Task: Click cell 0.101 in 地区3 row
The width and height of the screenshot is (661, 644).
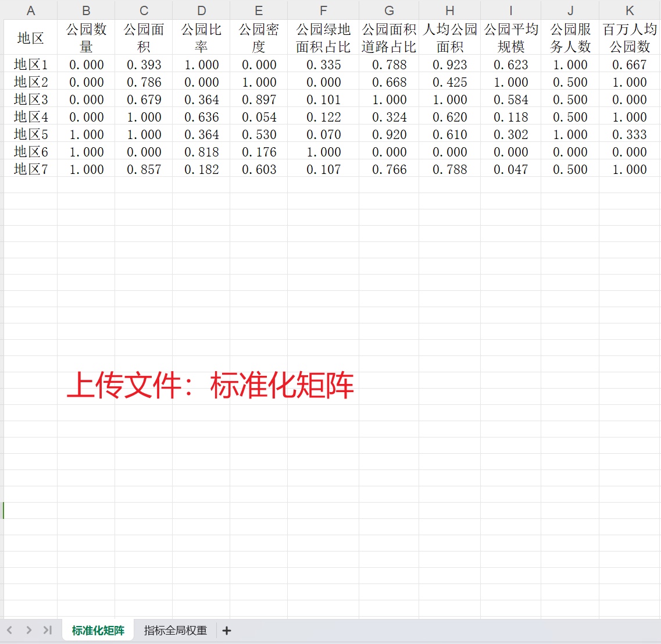Action: click(x=323, y=99)
